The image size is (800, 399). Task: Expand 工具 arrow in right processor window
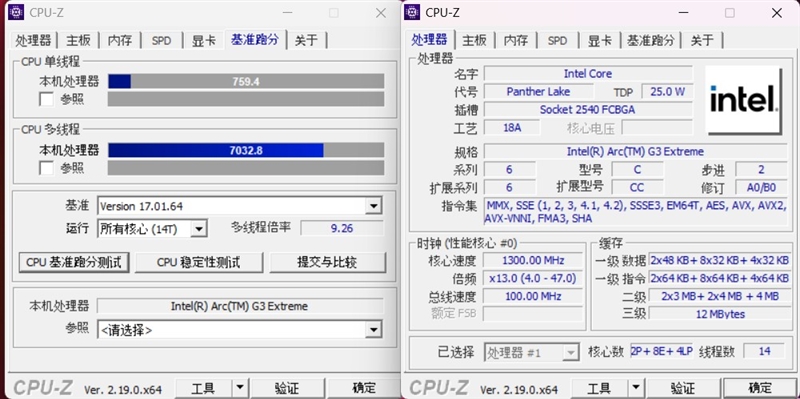point(636,388)
